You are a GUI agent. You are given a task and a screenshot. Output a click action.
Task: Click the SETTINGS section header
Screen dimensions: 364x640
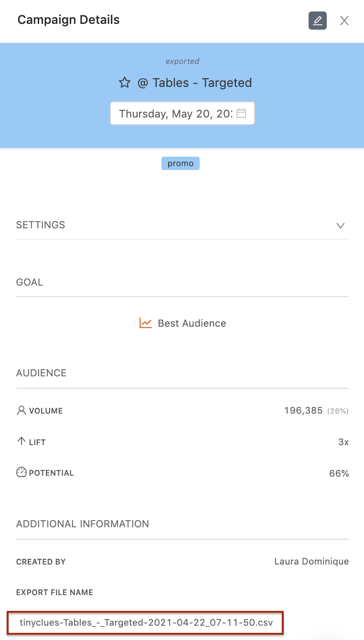41,225
